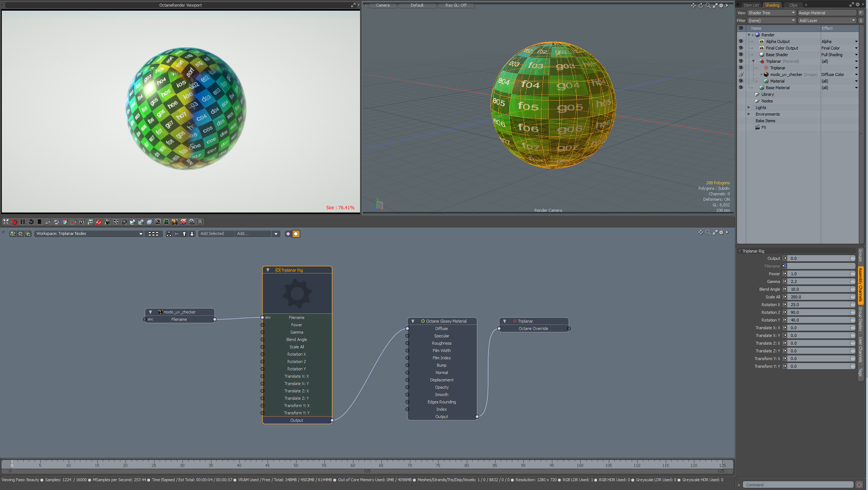Collapse the Triplanar Rig node
Screen dimensions: 868x490
click(268, 270)
